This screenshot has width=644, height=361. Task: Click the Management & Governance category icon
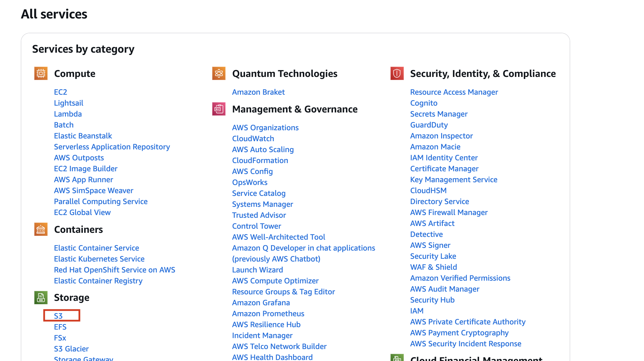tap(219, 109)
